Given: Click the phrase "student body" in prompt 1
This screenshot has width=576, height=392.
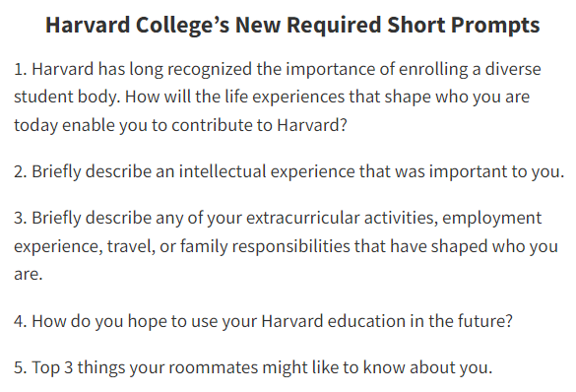Looking at the screenshot, I should (x=67, y=97).
